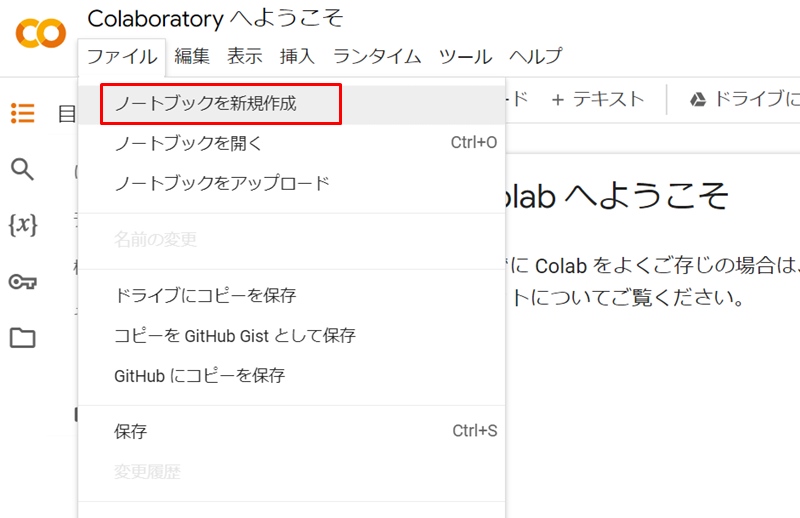Click the Colab CO logo
Image resolution: width=800 pixels, height=518 pixels.
41,33
